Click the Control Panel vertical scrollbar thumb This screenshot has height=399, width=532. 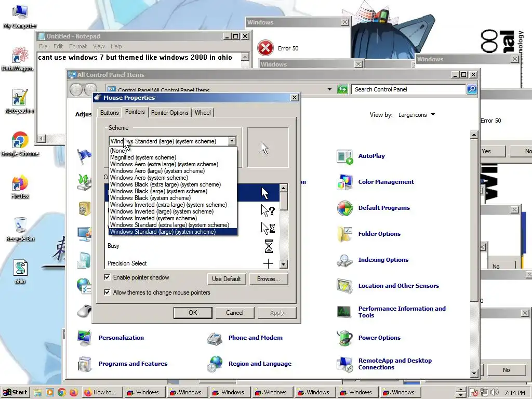click(x=474, y=220)
